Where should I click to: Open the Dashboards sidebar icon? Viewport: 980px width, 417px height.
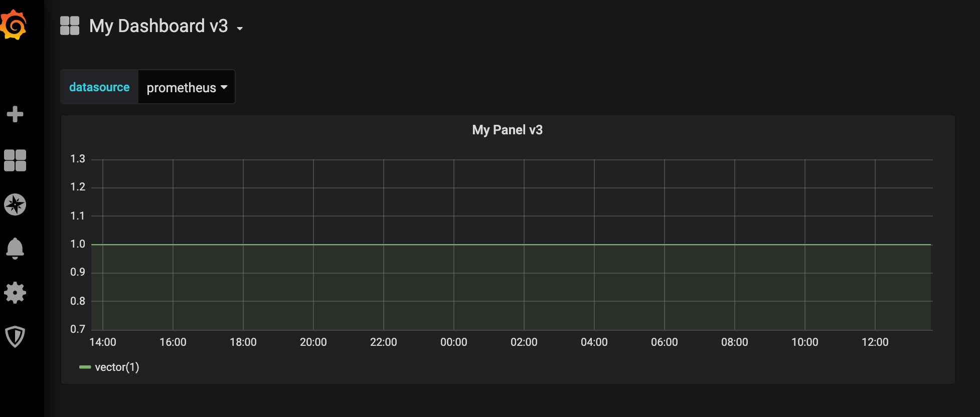pos(15,160)
